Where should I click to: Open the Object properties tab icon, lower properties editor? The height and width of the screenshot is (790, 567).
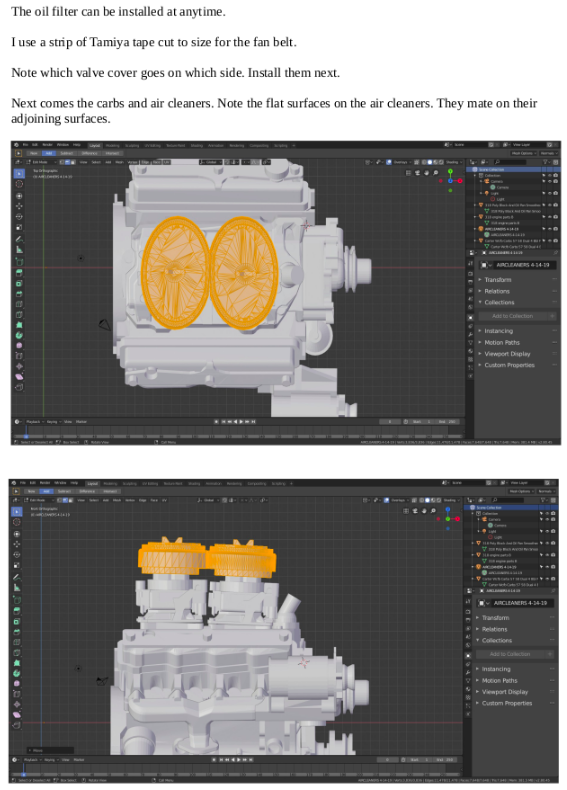point(468,655)
